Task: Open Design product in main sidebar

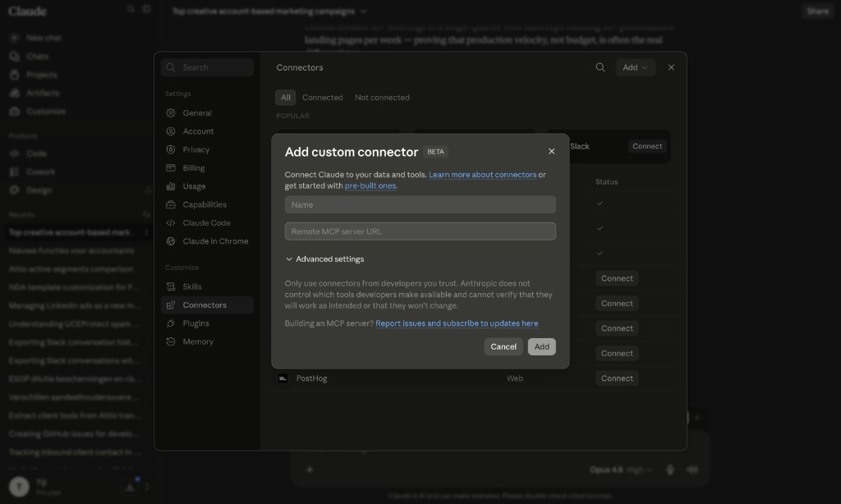Action: 39,190
